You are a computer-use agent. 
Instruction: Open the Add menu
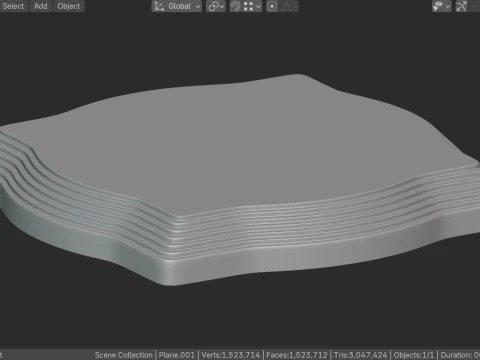pyautogui.click(x=40, y=6)
